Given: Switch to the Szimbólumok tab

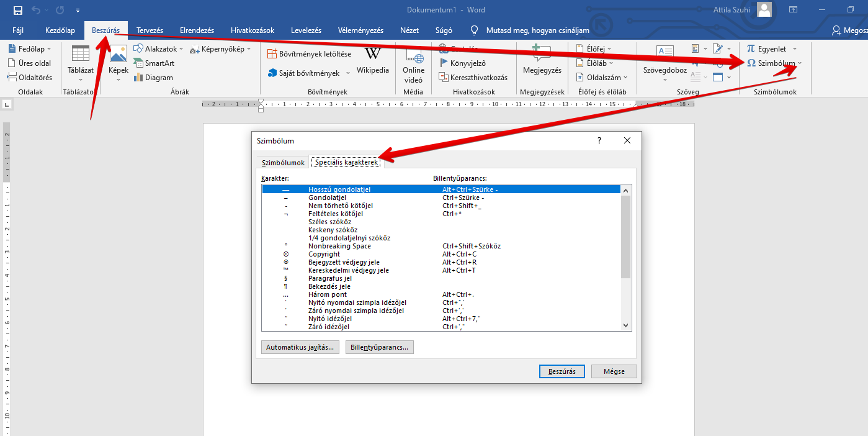Looking at the screenshot, I should tap(283, 163).
